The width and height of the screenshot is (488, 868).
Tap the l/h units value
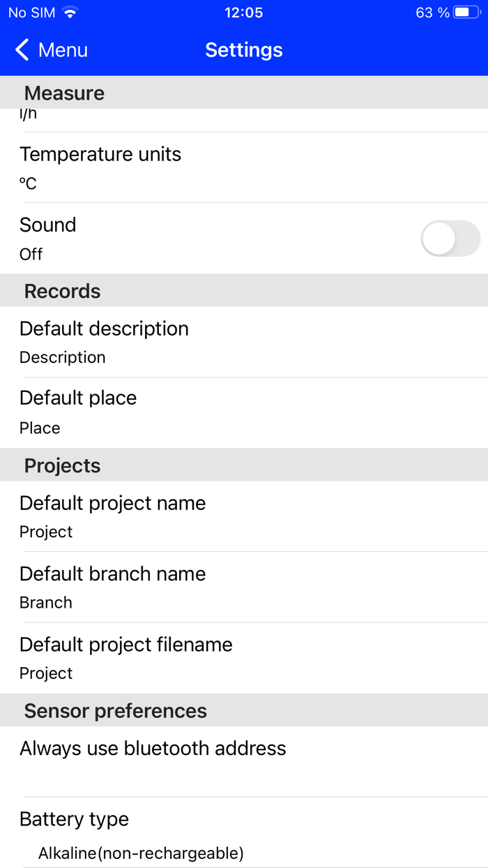[x=29, y=115]
